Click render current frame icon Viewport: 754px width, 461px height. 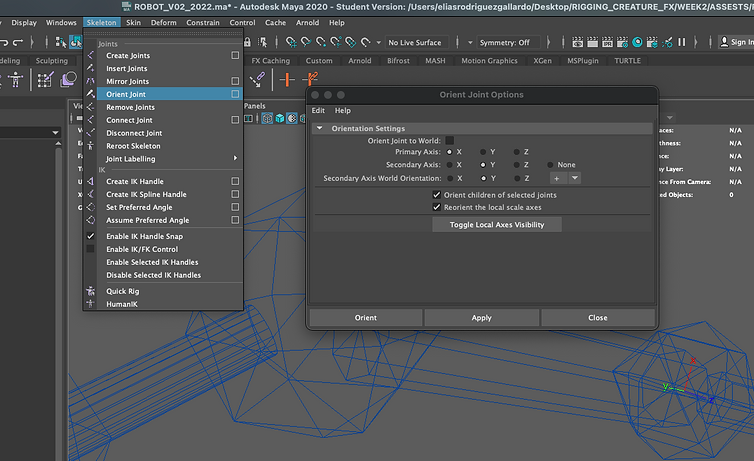592,42
